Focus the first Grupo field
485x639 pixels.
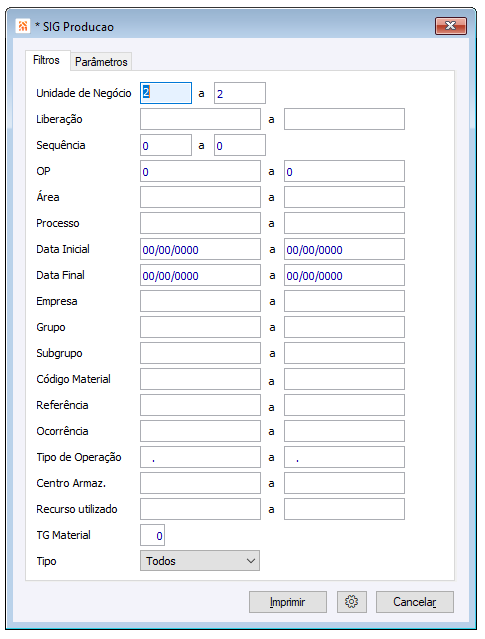coord(200,328)
